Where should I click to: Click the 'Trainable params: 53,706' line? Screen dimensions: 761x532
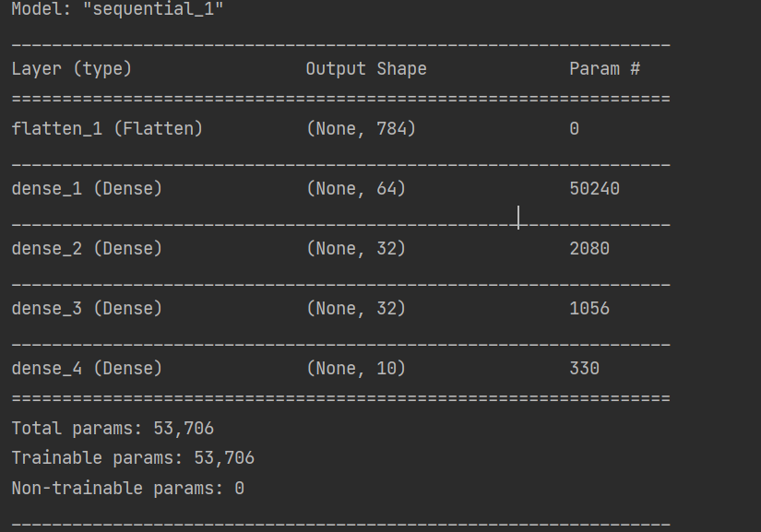(x=133, y=458)
